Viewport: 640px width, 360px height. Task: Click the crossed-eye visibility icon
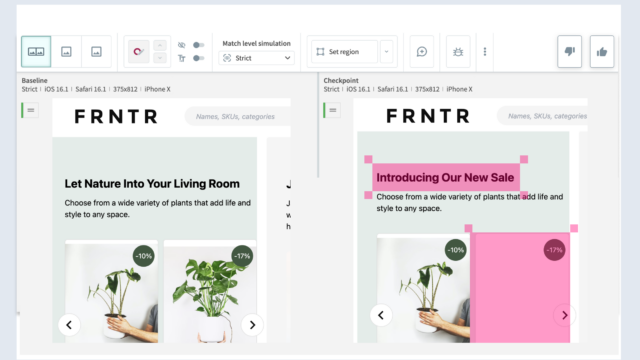tap(182, 45)
